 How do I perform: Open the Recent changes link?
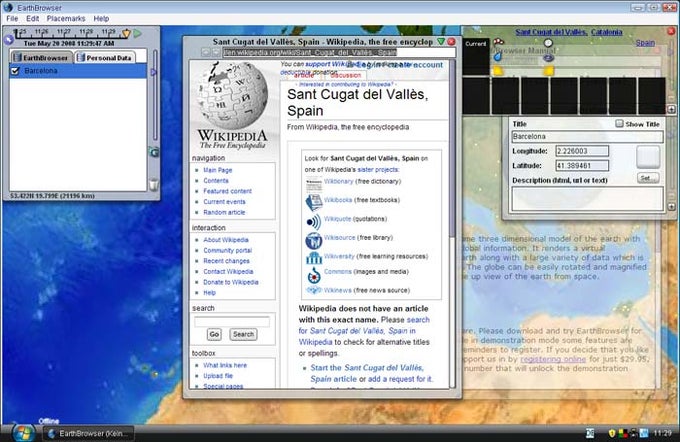click(x=226, y=261)
